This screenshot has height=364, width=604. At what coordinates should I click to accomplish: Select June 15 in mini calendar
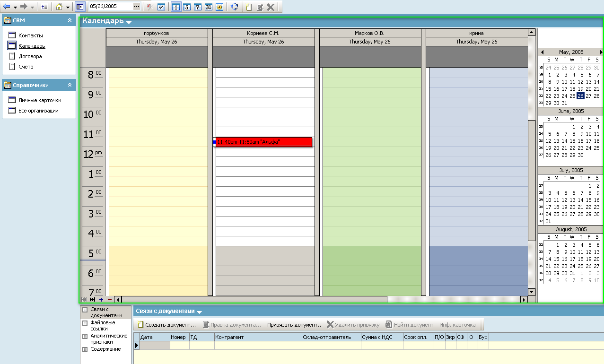click(573, 141)
